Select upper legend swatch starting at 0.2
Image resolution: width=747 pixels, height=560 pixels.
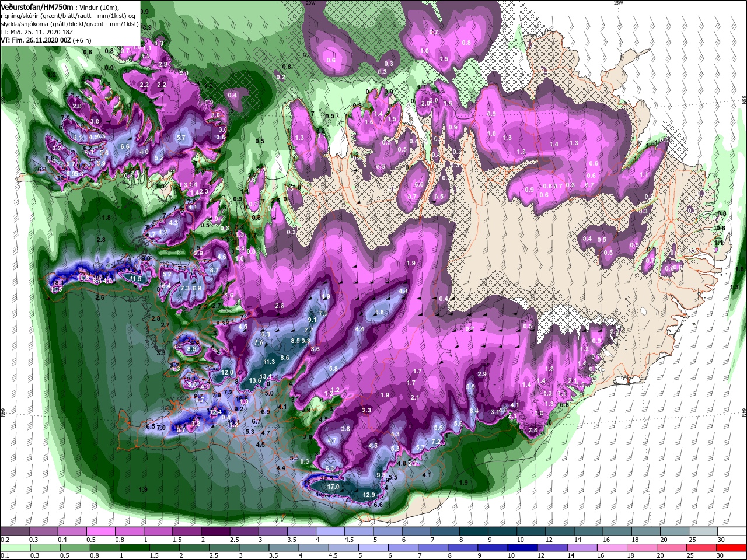[x=15, y=531]
